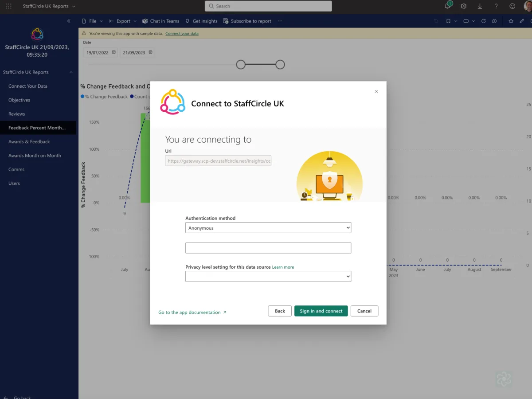The width and height of the screenshot is (532, 399).
Task: Click the left date slider handle
Action: (x=241, y=65)
